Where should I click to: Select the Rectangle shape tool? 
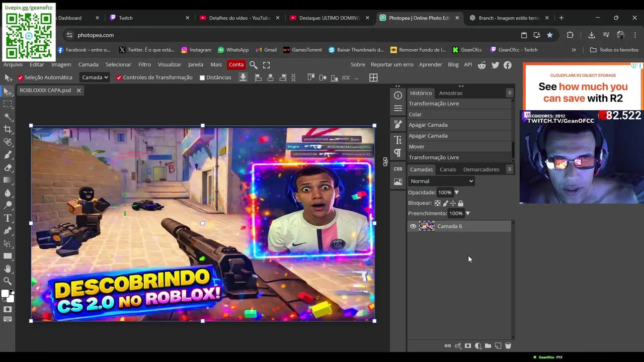click(8, 256)
